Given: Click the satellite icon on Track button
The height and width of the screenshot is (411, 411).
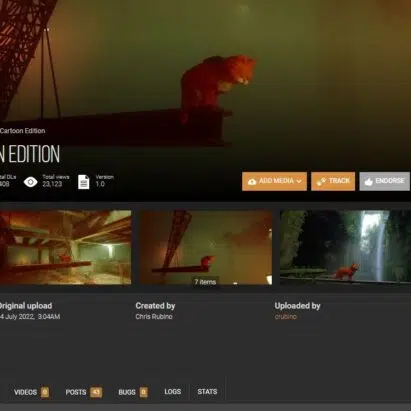Looking at the screenshot, I should pos(321,181).
